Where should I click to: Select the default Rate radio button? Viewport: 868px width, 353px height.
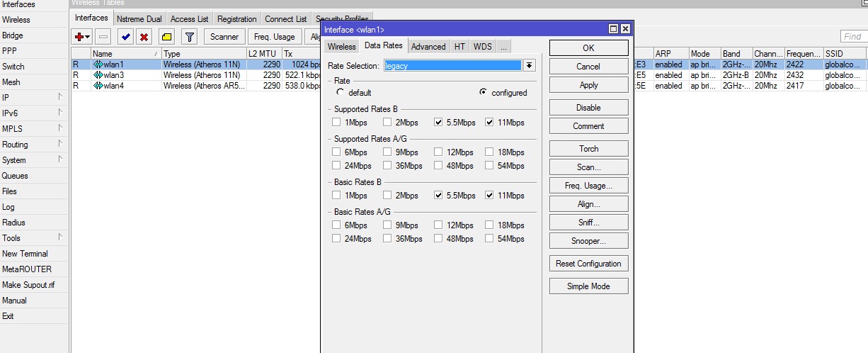pos(341,92)
